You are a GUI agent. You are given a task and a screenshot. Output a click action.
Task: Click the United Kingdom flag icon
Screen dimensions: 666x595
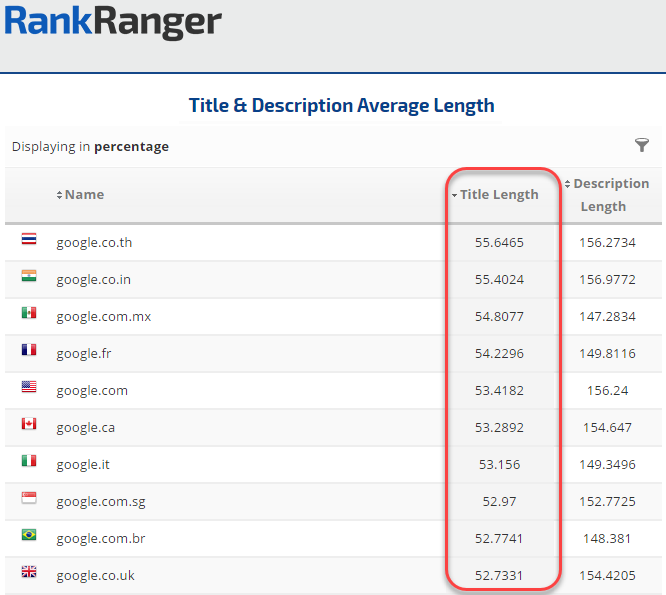(29, 572)
